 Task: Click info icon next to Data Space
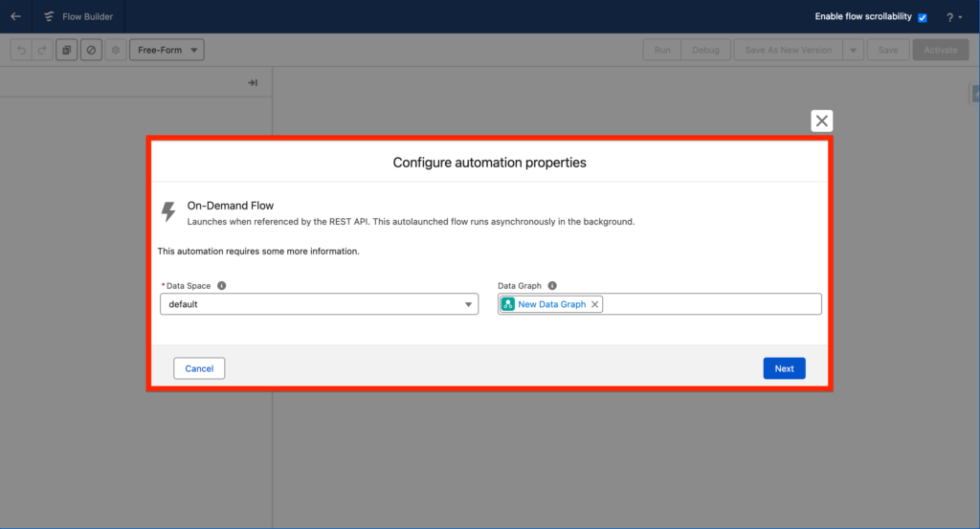pyautogui.click(x=222, y=285)
